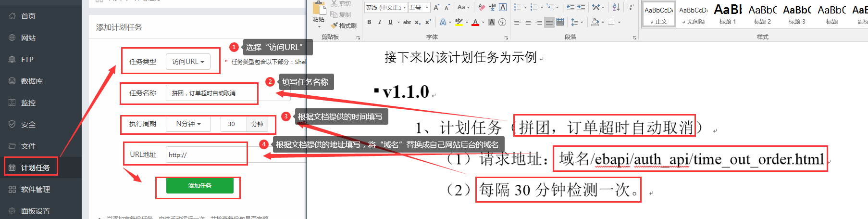Apply subscript formatting (x₂ icon)
This screenshot has height=219, width=868.
pyautogui.click(x=418, y=22)
